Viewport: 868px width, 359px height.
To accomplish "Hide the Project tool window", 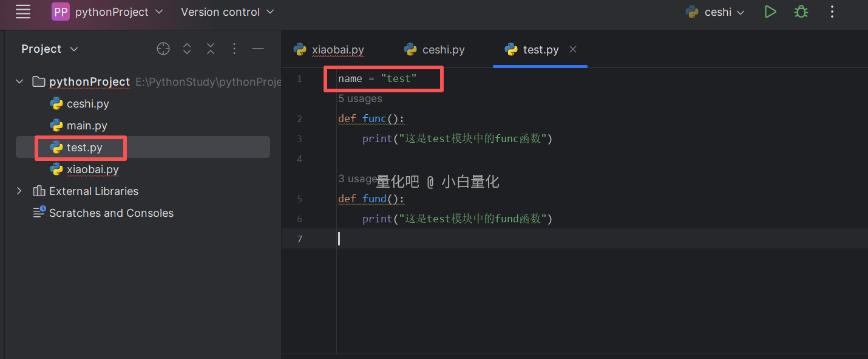I will (258, 49).
